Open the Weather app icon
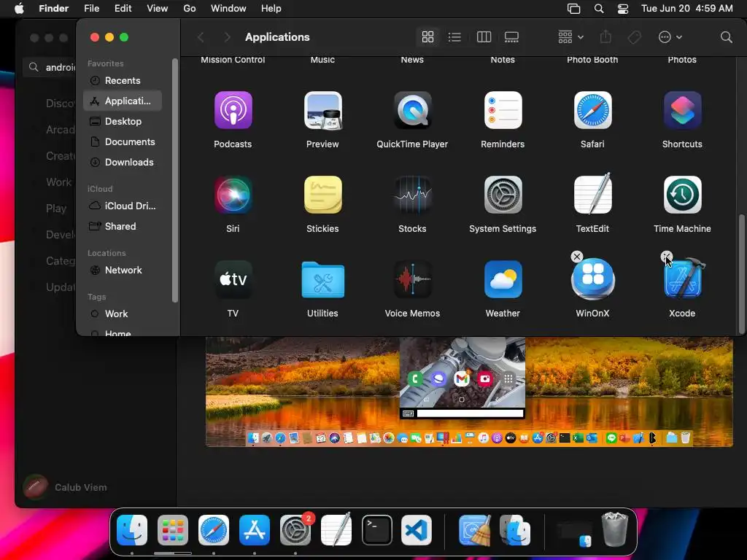 pyautogui.click(x=503, y=279)
